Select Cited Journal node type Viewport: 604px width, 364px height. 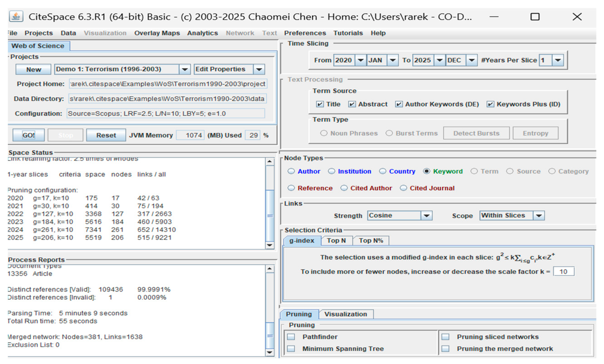[x=403, y=188]
